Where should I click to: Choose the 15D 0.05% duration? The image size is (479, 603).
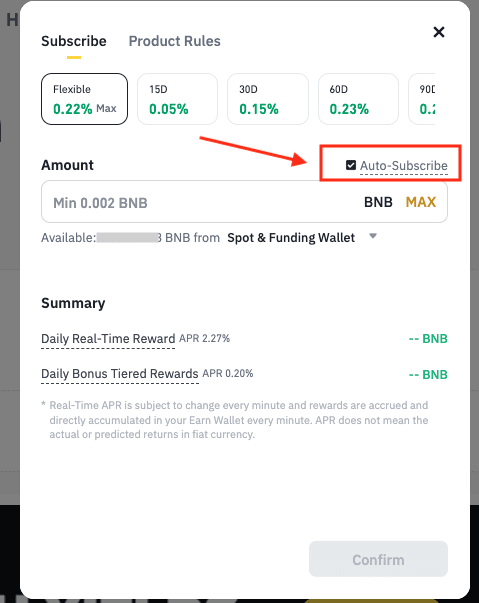coord(178,99)
